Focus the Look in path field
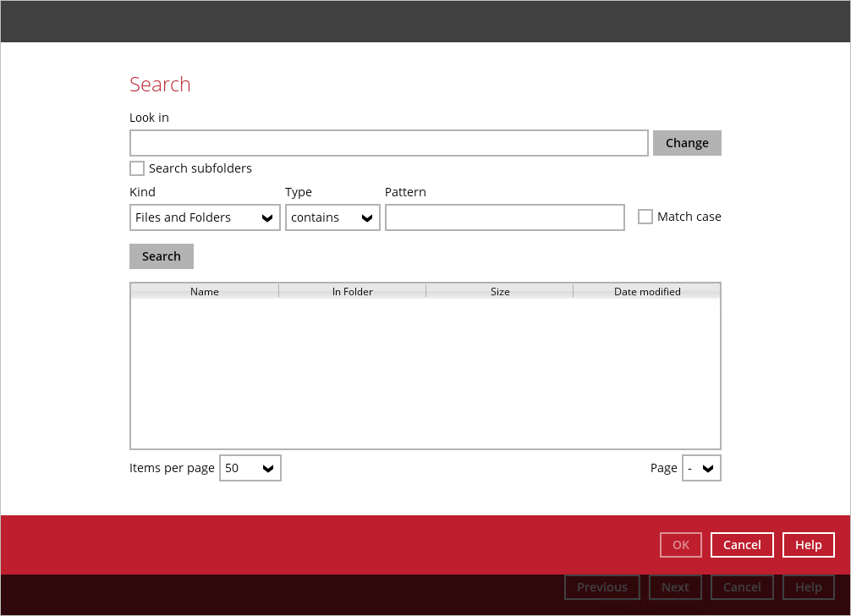Viewport: 851px width, 616px height. [389, 143]
